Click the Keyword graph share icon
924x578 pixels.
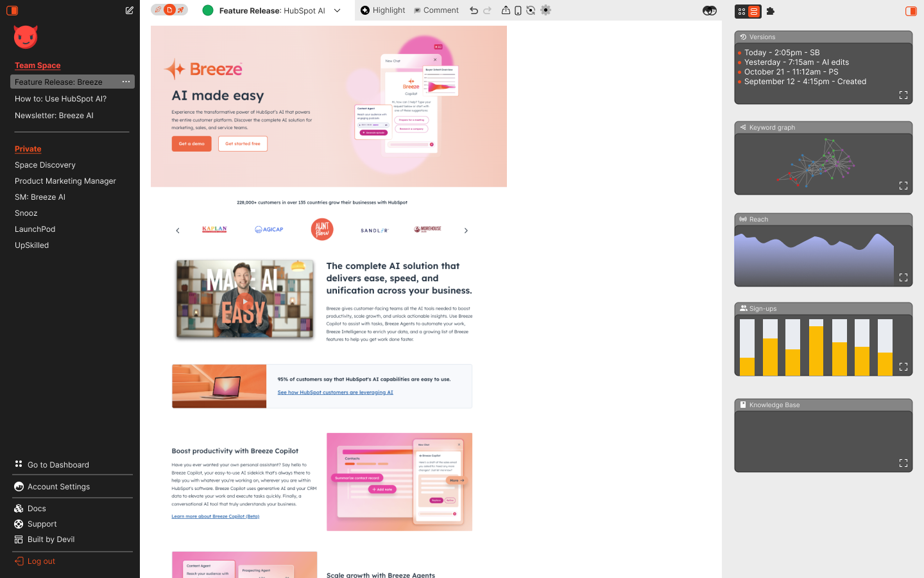(743, 127)
